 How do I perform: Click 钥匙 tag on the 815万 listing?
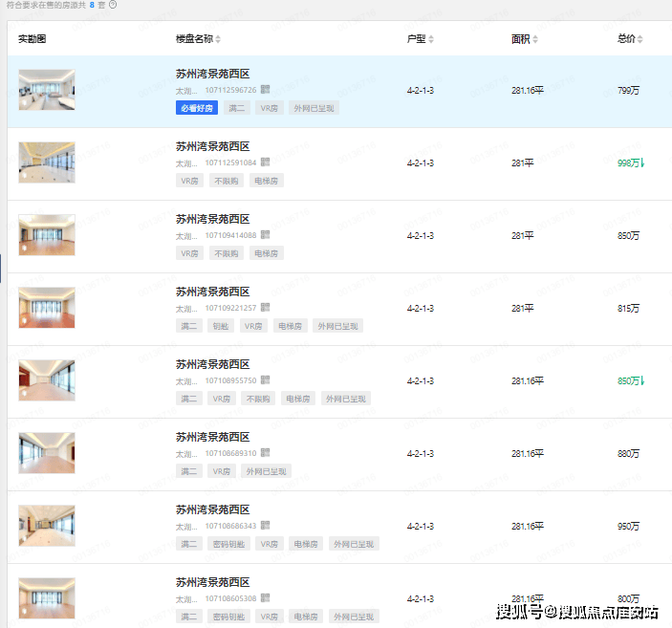[x=221, y=326]
